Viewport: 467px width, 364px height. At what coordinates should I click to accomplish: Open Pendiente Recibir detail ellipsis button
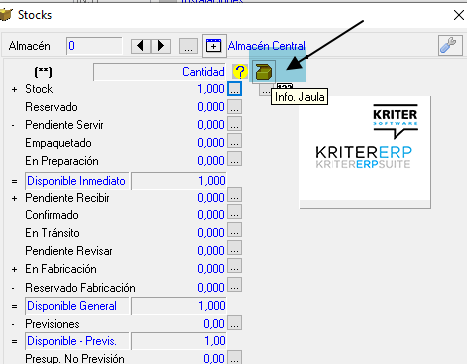coord(234,197)
